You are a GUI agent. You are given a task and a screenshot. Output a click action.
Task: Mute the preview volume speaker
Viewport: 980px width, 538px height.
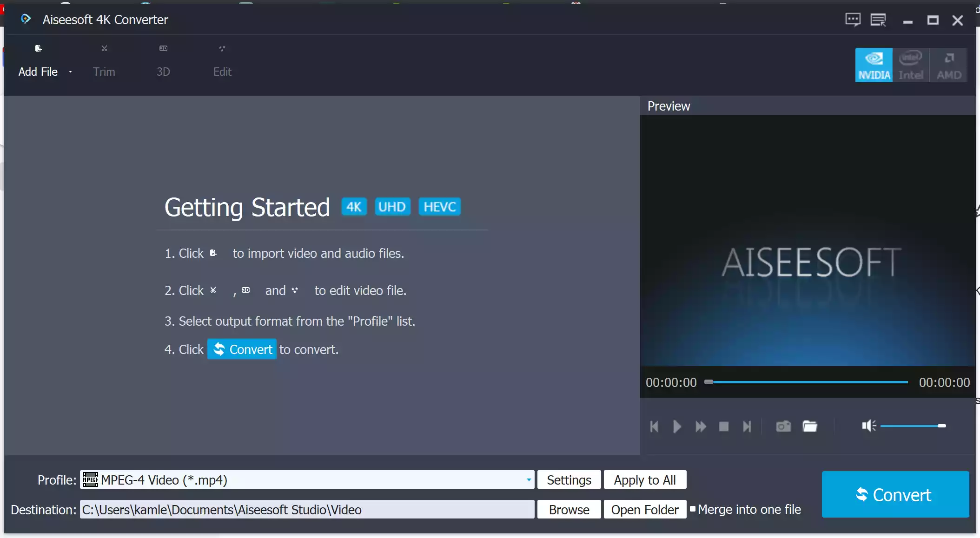(x=869, y=426)
